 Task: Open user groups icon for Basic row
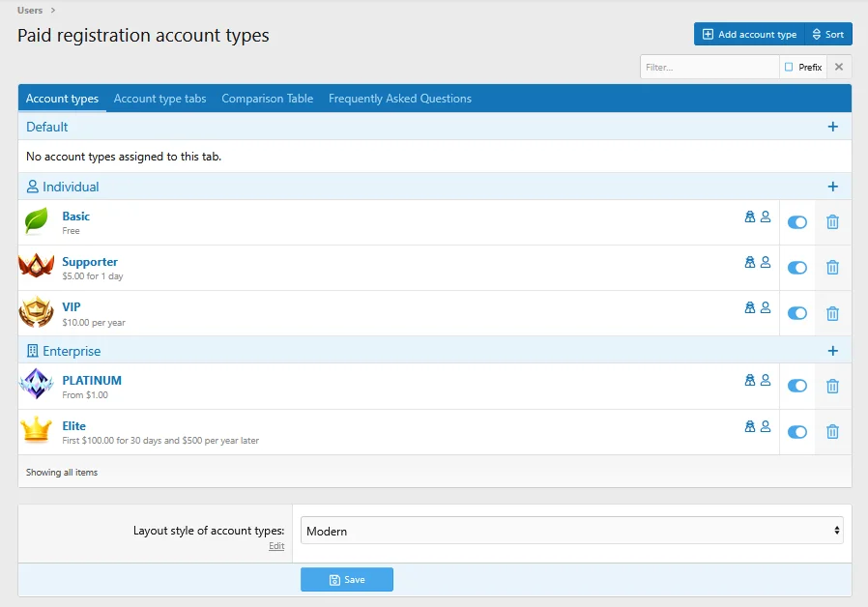pyautogui.click(x=749, y=217)
